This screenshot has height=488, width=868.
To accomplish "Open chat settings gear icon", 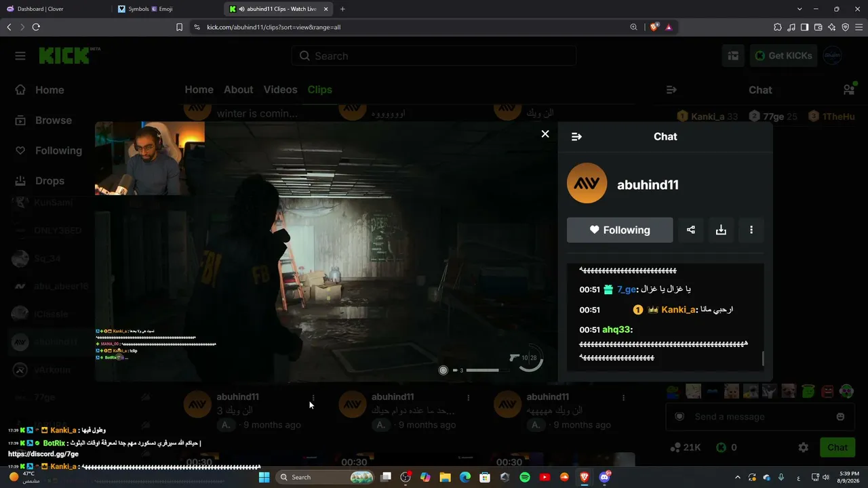I will [x=803, y=447].
